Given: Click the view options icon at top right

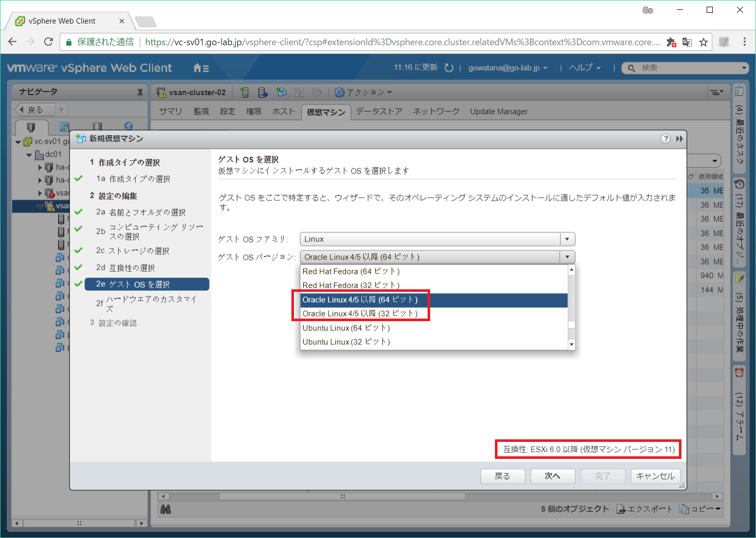Looking at the screenshot, I should click(716, 92).
